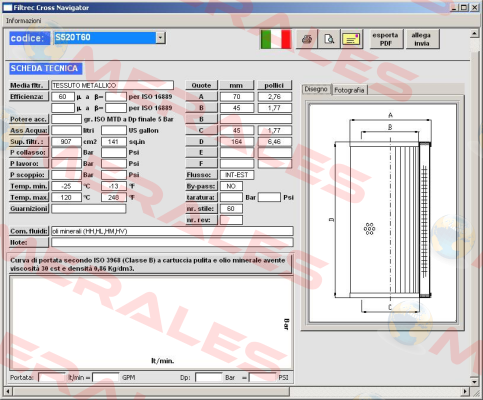Image resolution: width=483 pixels, height=400 pixels.
Task: Click the P lavoro label button
Action: tap(29, 164)
